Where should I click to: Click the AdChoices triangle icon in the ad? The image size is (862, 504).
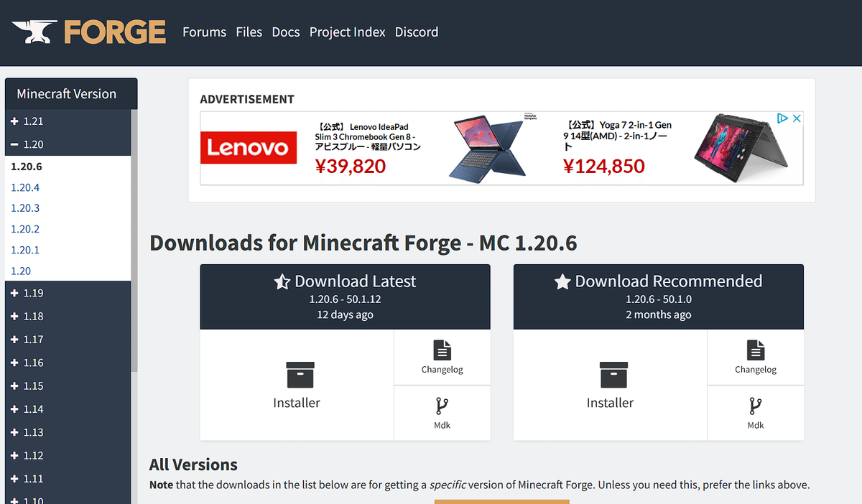(x=784, y=118)
